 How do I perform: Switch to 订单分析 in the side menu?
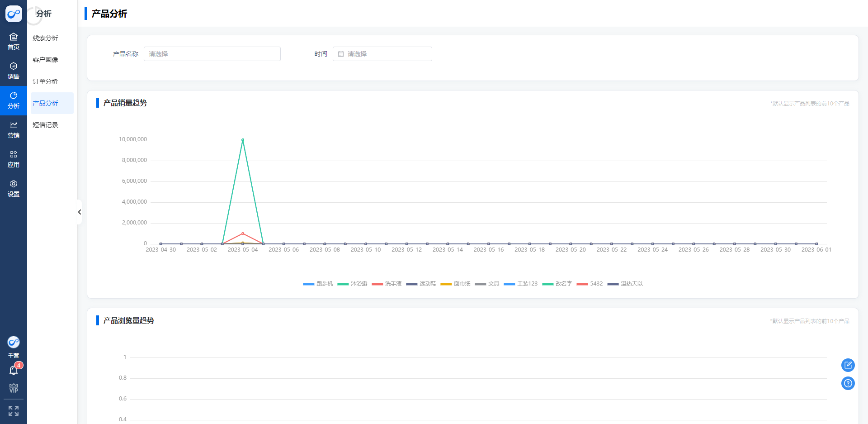pyautogui.click(x=46, y=81)
